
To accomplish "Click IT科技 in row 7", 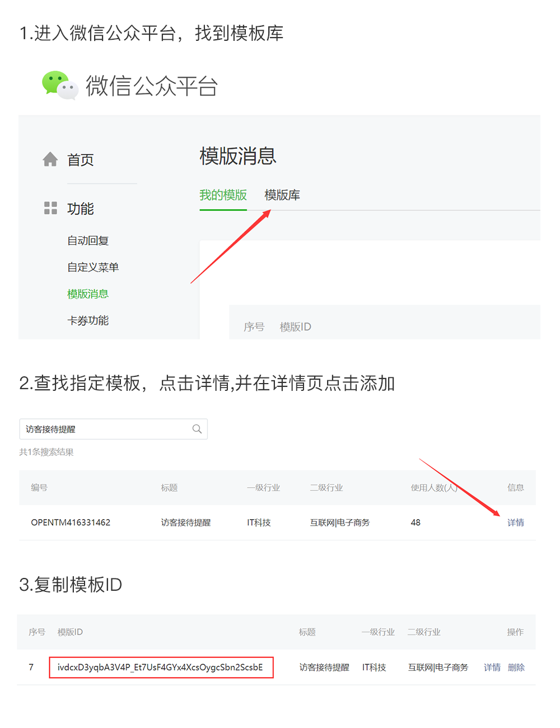I will pos(374,668).
